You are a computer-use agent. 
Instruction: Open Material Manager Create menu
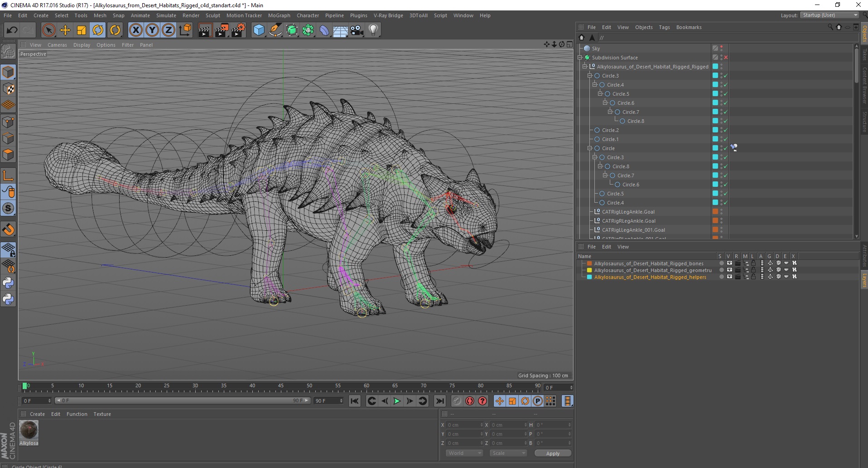pyautogui.click(x=37, y=414)
